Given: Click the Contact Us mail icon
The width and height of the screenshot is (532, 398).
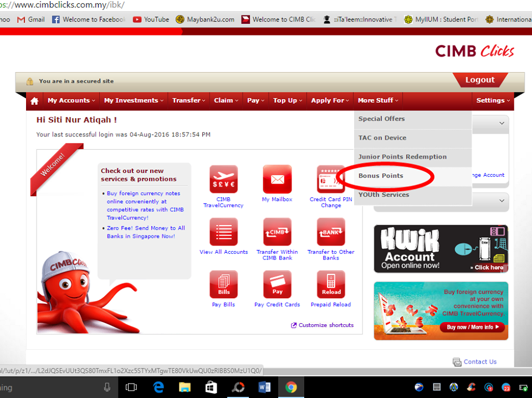Looking at the screenshot, I should click(x=457, y=362).
